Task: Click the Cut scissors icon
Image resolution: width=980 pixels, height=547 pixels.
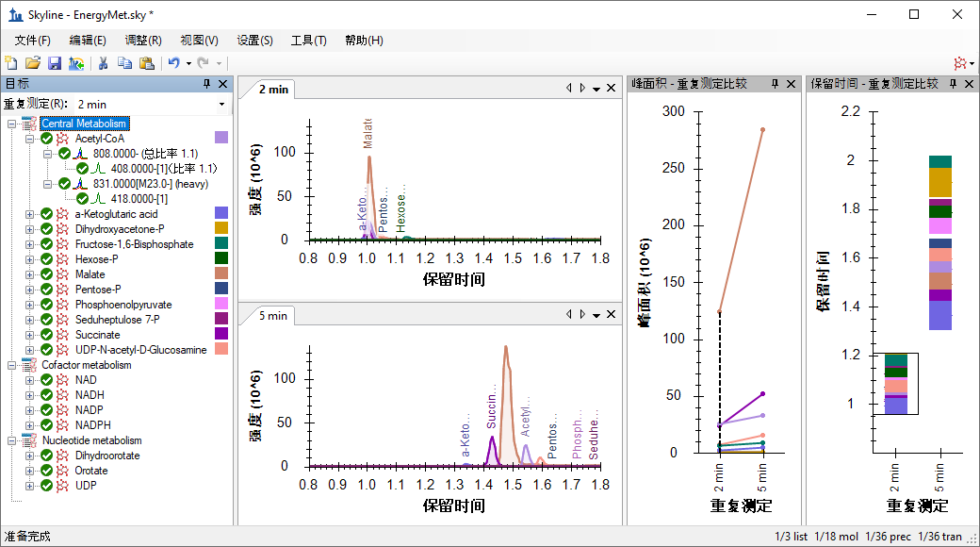Action: coord(104,63)
